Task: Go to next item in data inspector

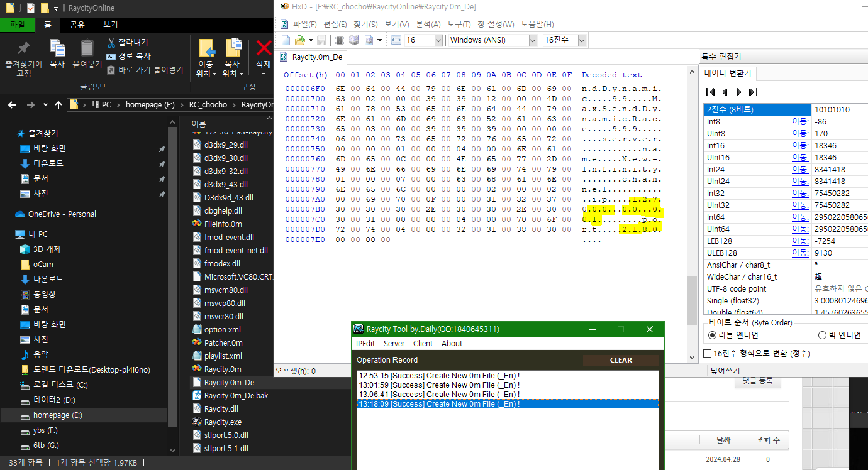Action: (x=739, y=92)
